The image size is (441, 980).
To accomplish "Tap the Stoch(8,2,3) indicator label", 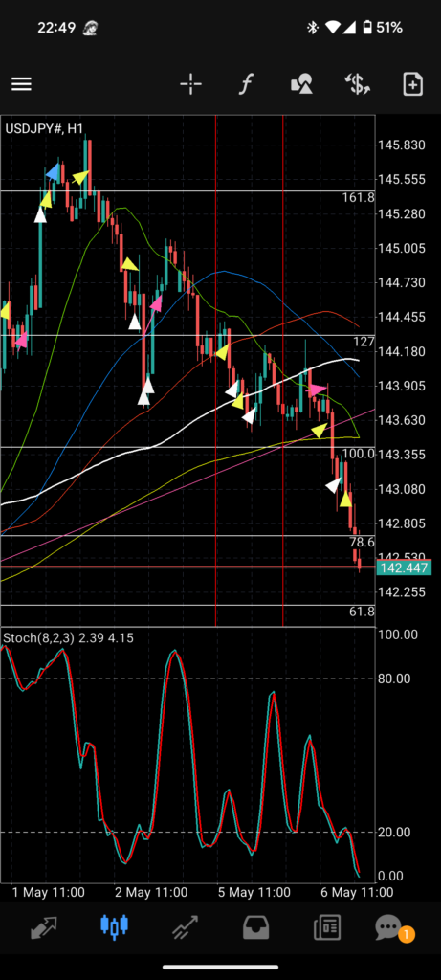I will tap(68, 638).
